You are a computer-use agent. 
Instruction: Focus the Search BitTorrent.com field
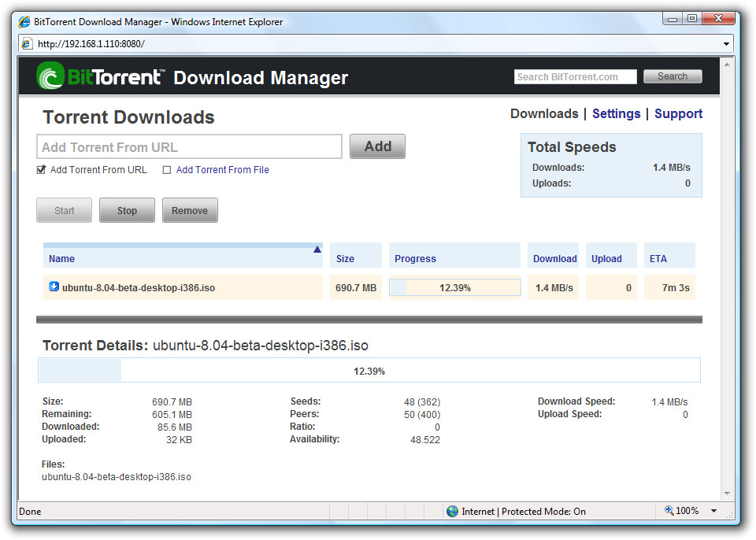click(575, 76)
